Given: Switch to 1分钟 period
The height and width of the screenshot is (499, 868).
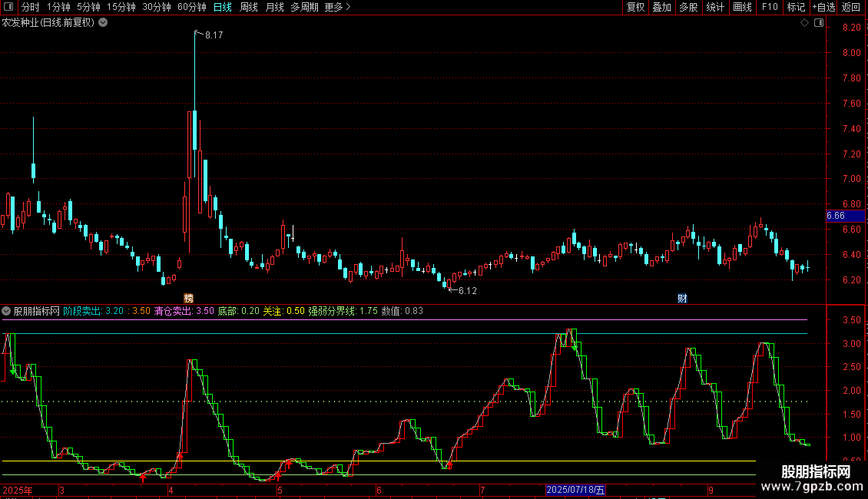Looking at the screenshot, I should (58, 7).
